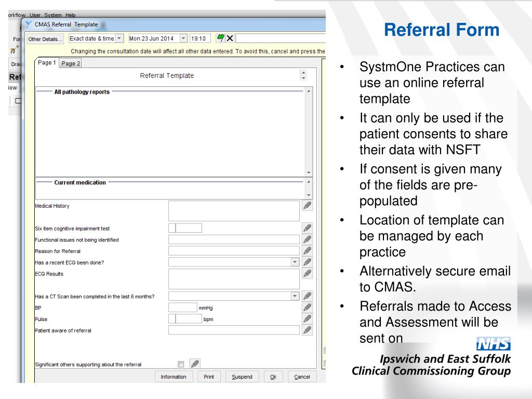
Task: Click down arrow of Current medication scrollbar
Action: (309, 195)
